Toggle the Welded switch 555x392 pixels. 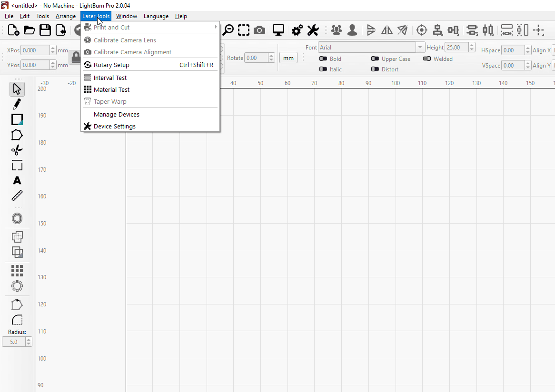[x=427, y=59]
